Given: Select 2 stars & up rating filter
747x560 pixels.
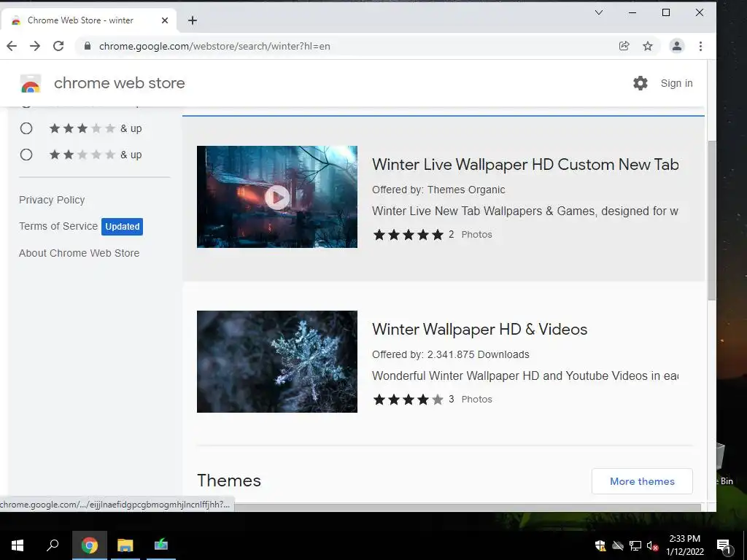Looking at the screenshot, I should pyautogui.click(x=26, y=155).
